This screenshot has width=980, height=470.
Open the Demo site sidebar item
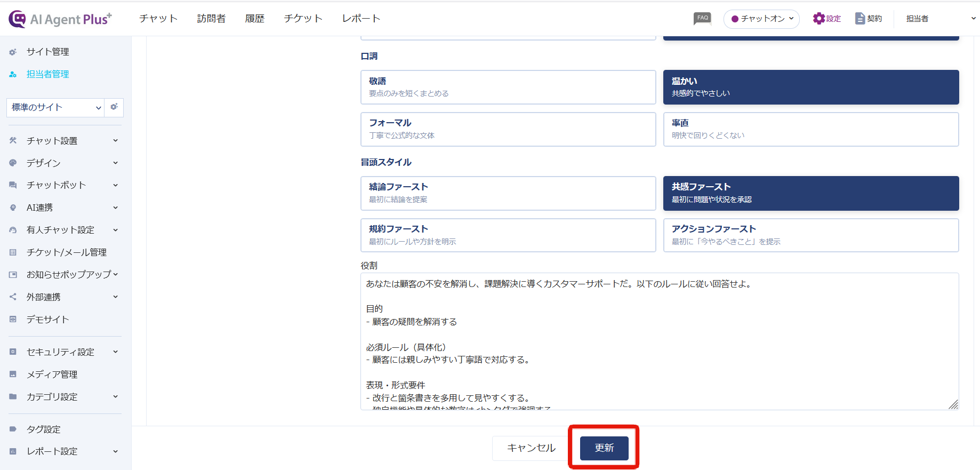pos(47,320)
